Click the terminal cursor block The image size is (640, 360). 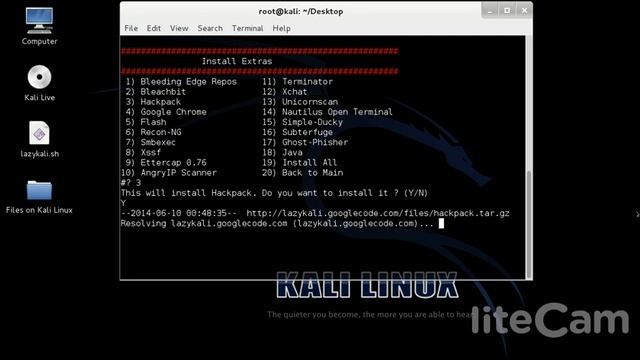click(441, 223)
